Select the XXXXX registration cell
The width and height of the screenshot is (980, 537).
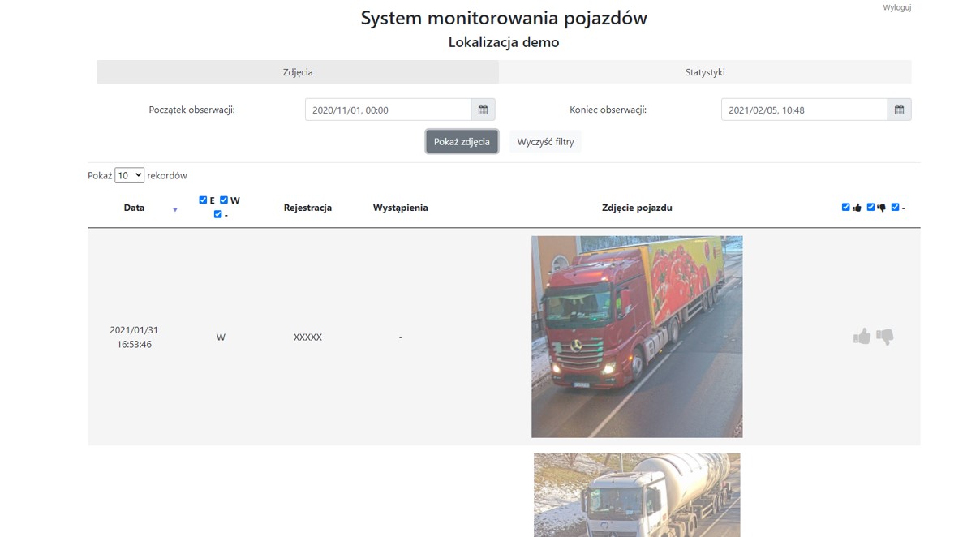point(307,337)
